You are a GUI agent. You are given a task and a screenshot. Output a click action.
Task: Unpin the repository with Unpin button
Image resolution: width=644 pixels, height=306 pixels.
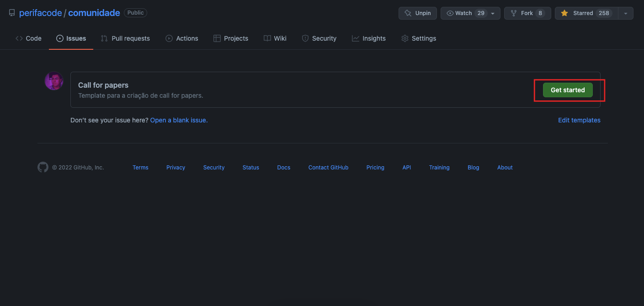[x=418, y=13]
